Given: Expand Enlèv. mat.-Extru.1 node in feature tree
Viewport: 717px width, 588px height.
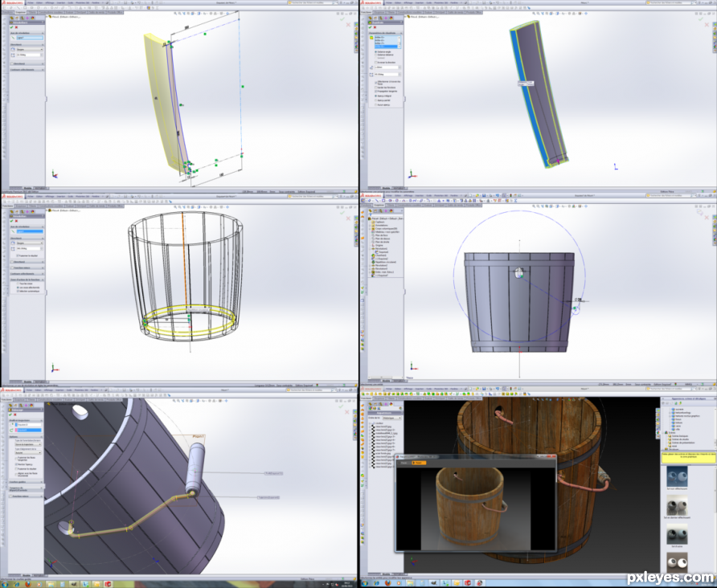Looking at the screenshot, I should point(370,272).
